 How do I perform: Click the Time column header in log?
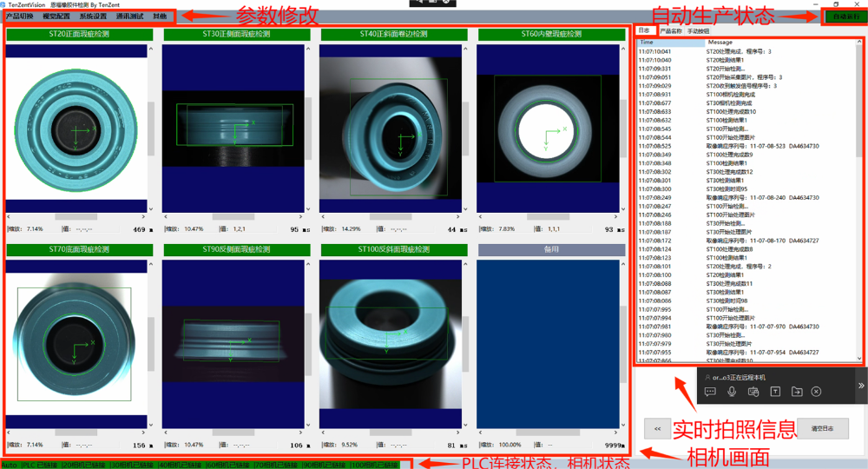[672, 42]
